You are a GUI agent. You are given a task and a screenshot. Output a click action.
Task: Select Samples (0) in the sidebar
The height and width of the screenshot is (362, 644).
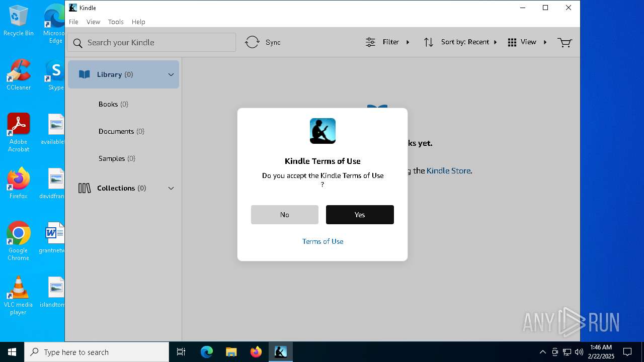tap(117, 158)
